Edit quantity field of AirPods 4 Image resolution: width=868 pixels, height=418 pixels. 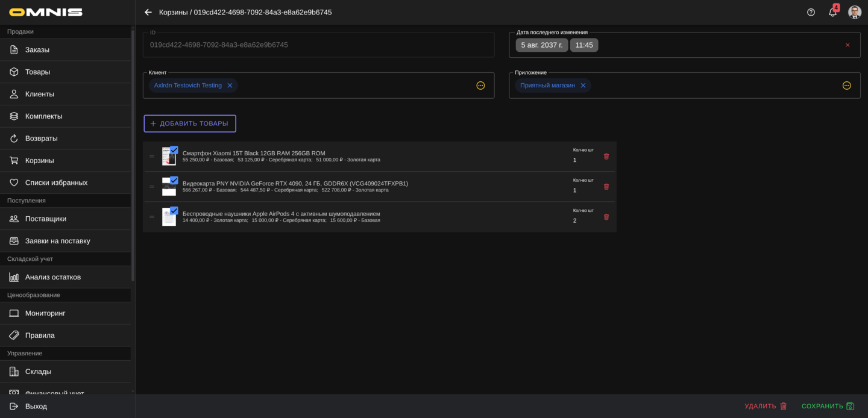(582, 220)
